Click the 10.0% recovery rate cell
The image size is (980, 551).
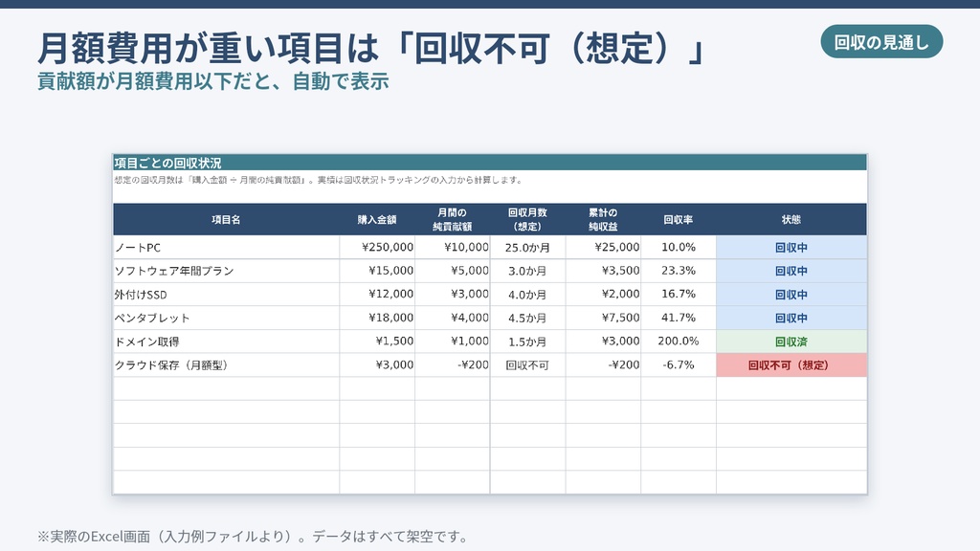click(679, 248)
